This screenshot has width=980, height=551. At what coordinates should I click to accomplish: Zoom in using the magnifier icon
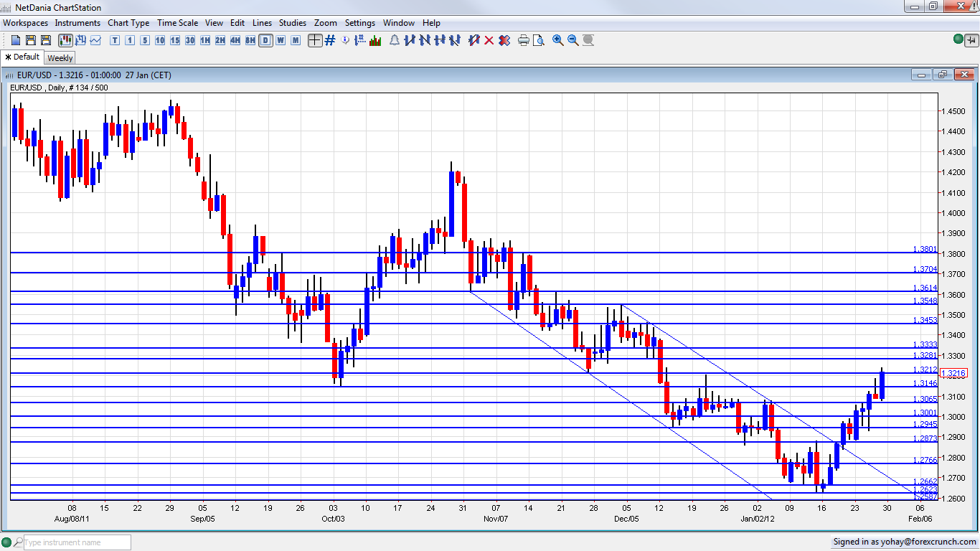point(557,40)
